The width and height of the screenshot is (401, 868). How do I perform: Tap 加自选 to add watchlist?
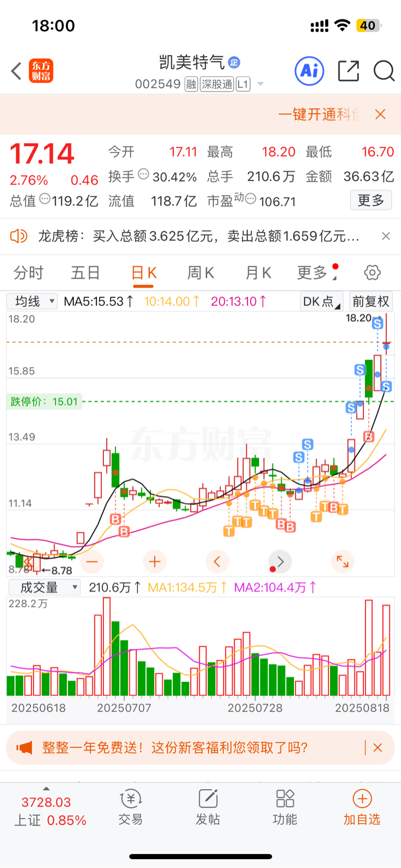(362, 807)
